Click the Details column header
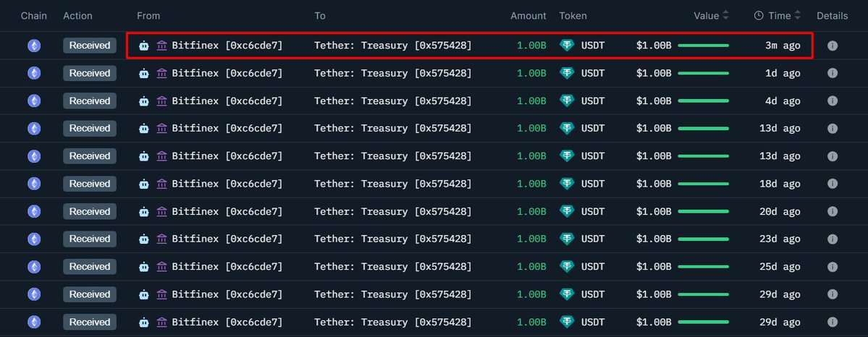The width and height of the screenshot is (868, 337). 832,15
